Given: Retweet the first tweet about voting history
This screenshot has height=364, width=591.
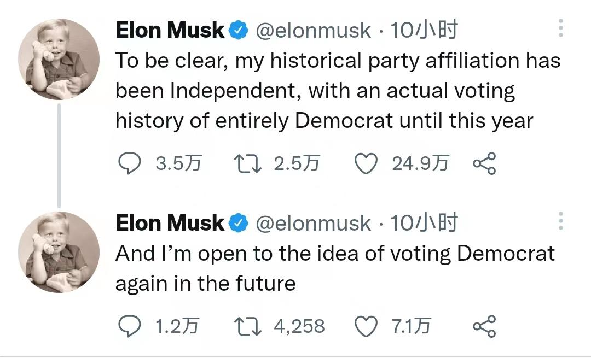Looking at the screenshot, I should (x=247, y=163).
